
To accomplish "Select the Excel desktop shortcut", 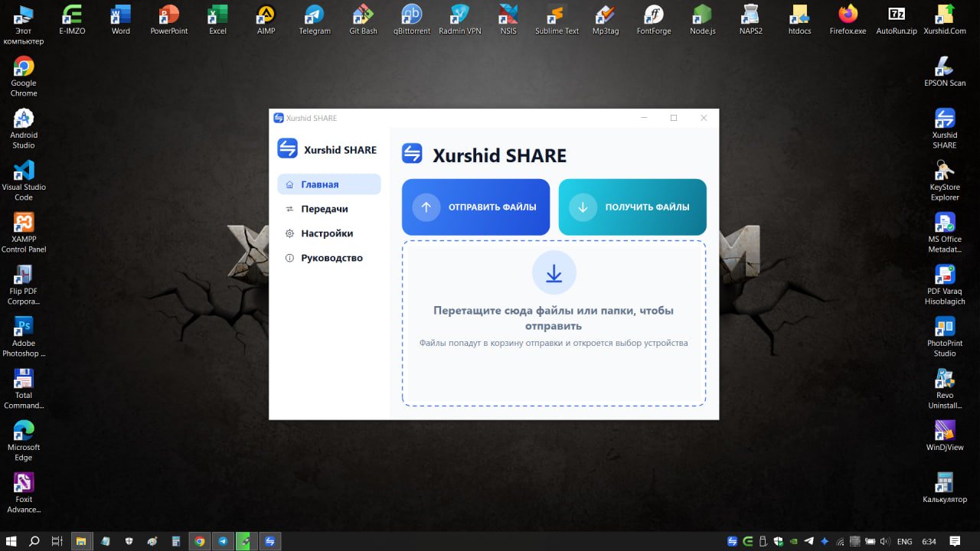I will (218, 20).
